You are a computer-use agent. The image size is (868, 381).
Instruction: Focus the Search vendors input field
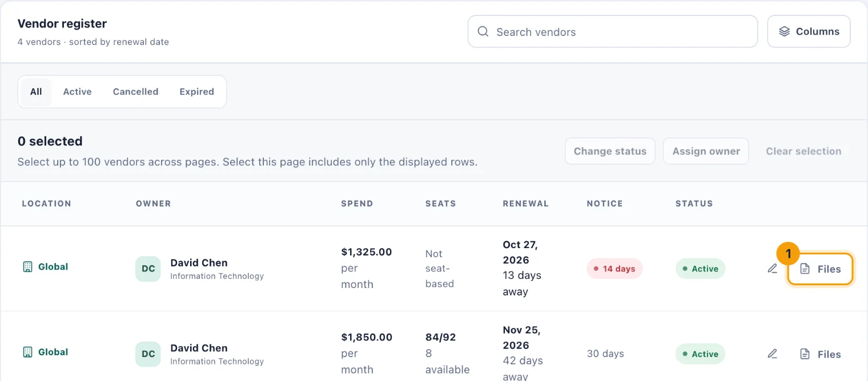[613, 31]
